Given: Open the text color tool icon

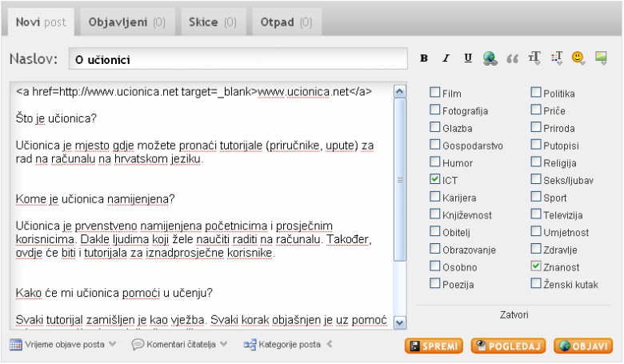Looking at the screenshot, I should [556, 58].
